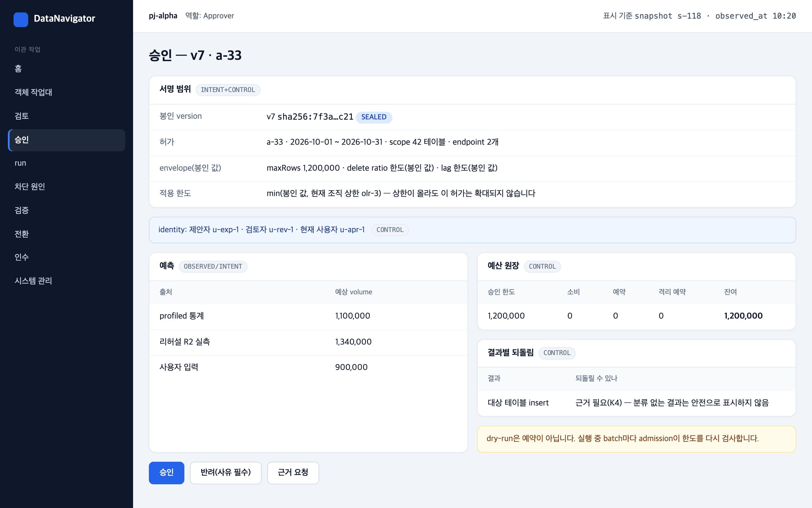Click CONTROL badge in identity banner
This screenshot has width=812, height=508.
(390, 230)
